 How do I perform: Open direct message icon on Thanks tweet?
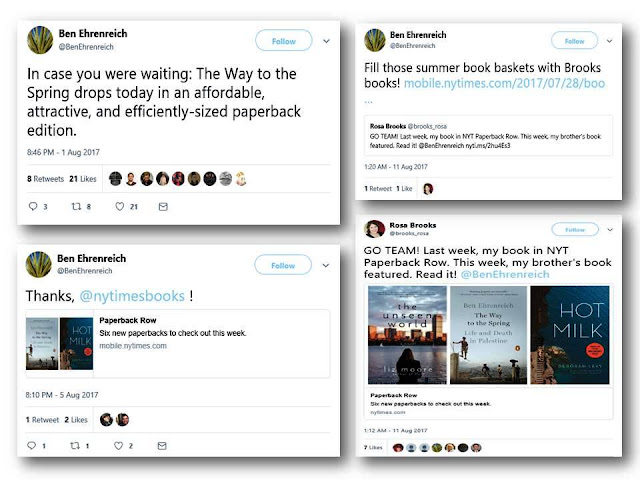point(162,446)
